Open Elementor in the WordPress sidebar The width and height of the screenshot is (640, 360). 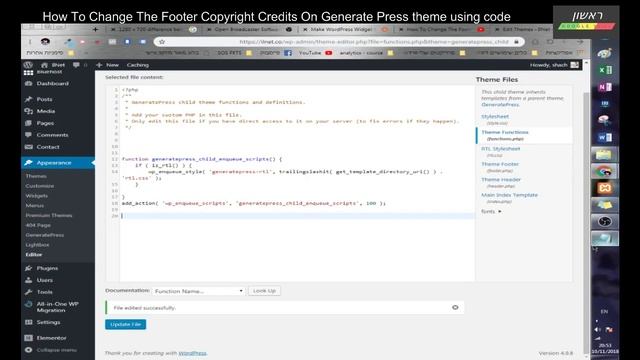click(51, 338)
